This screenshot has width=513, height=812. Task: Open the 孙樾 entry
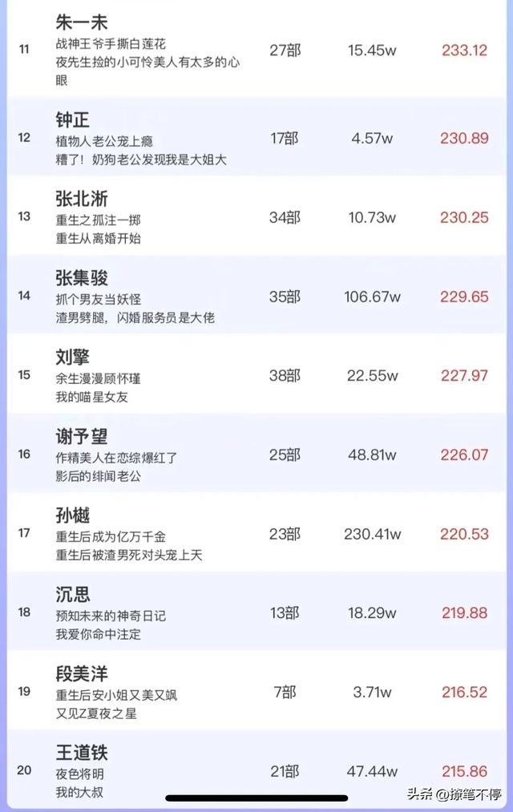pyautogui.click(x=72, y=515)
